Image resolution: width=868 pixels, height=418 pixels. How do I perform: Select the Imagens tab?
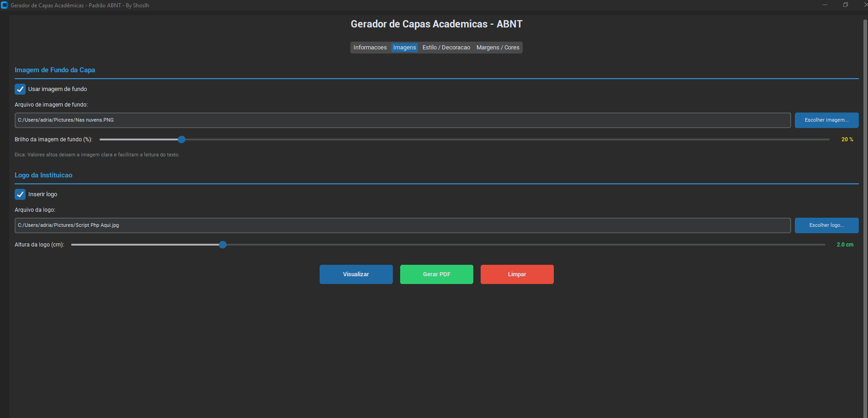(404, 48)
